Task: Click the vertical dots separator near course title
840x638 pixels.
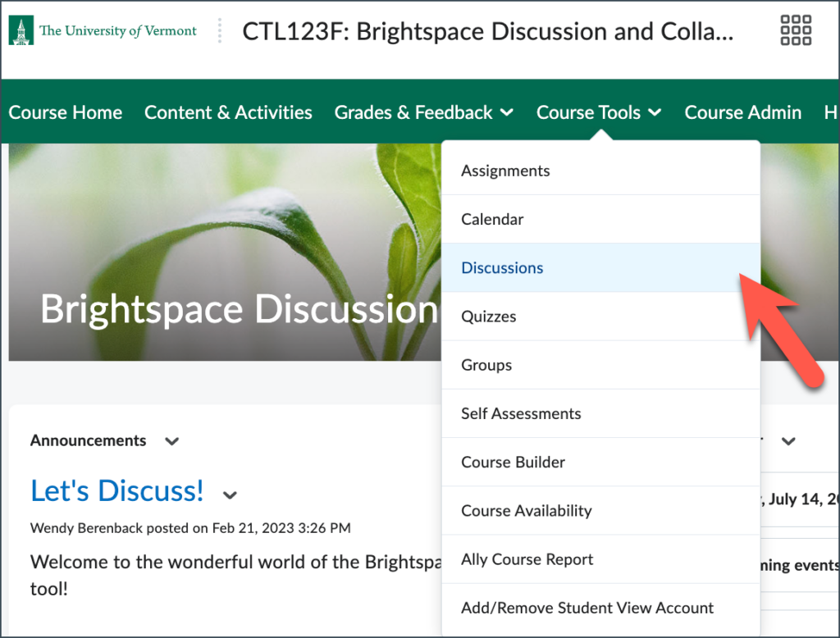Action: pos(219,30)
